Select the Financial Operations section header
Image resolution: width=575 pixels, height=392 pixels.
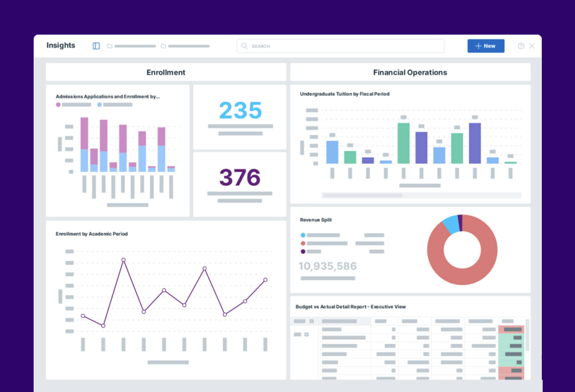click(x=410, y=72)
